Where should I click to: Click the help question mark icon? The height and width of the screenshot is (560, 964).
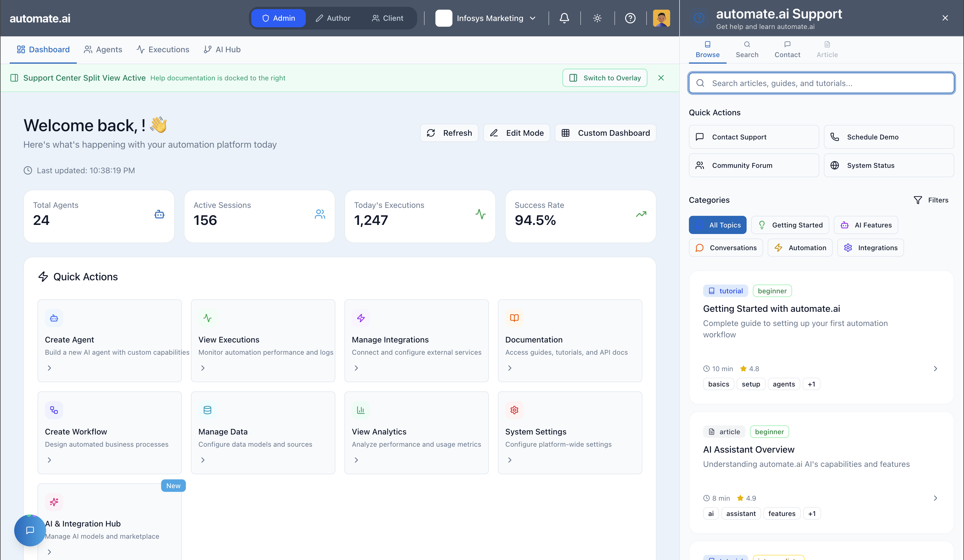coord(630,18)
